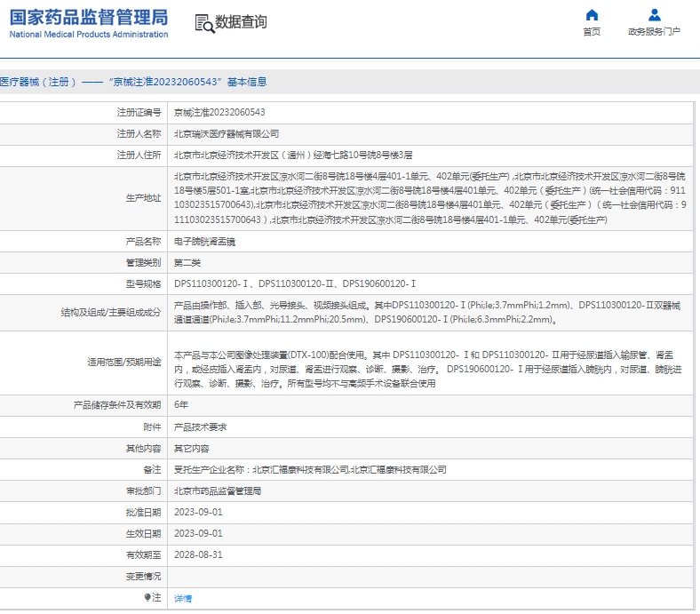Click 产品技术要求 attachment value

coord(200,427)
